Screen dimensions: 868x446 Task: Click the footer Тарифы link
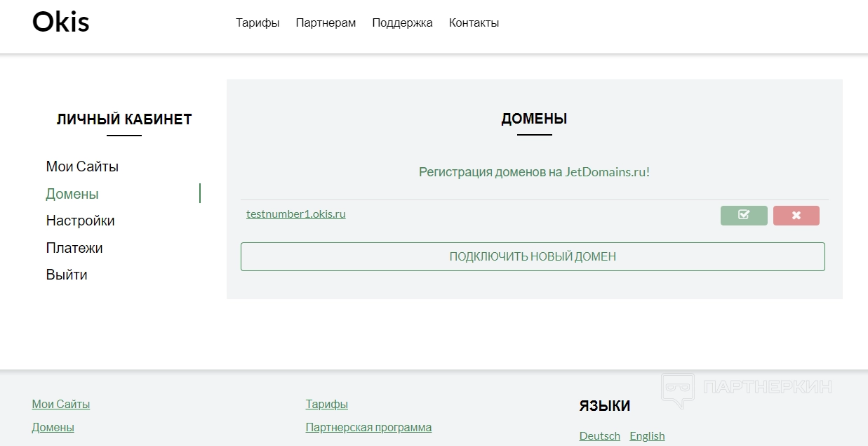point(326,404)
